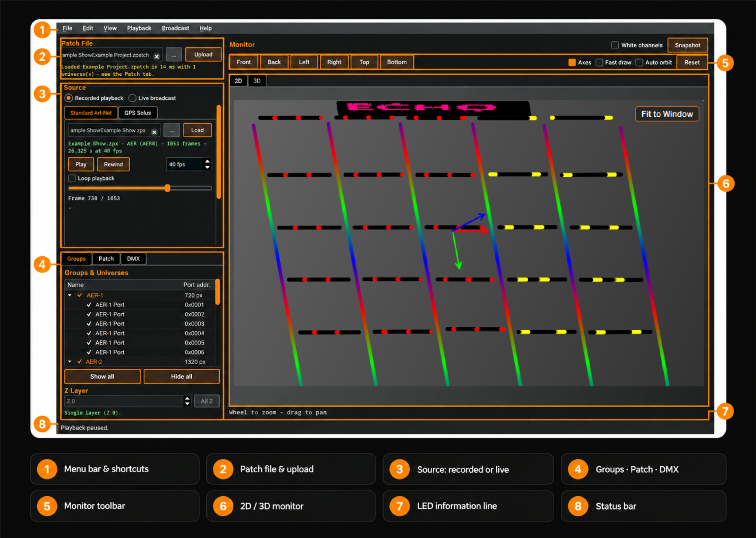The height and width of the screenshot is (538, 756).
Task: Click Hide all groups
Action: point(182,377)
